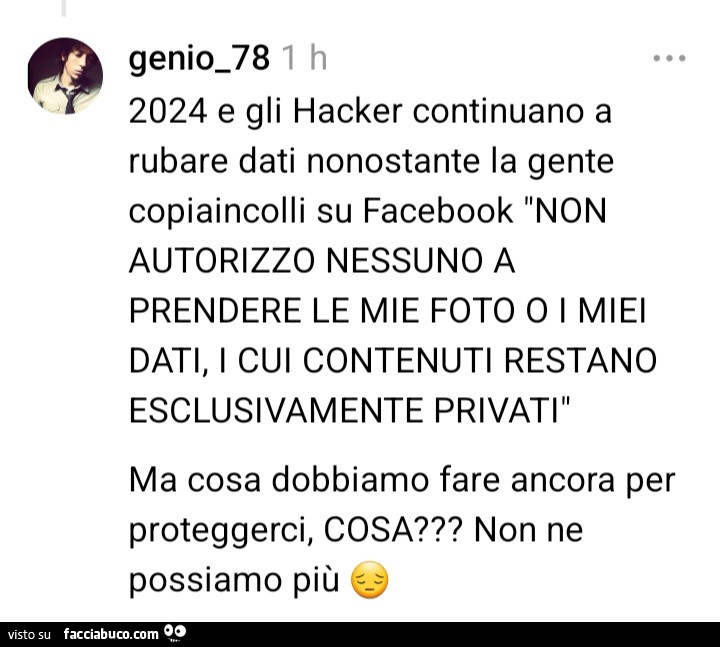The height and width of the screenshot is (647, 720).
Task: Click the word "Facebook" in the post
Action: pos(438,211)
